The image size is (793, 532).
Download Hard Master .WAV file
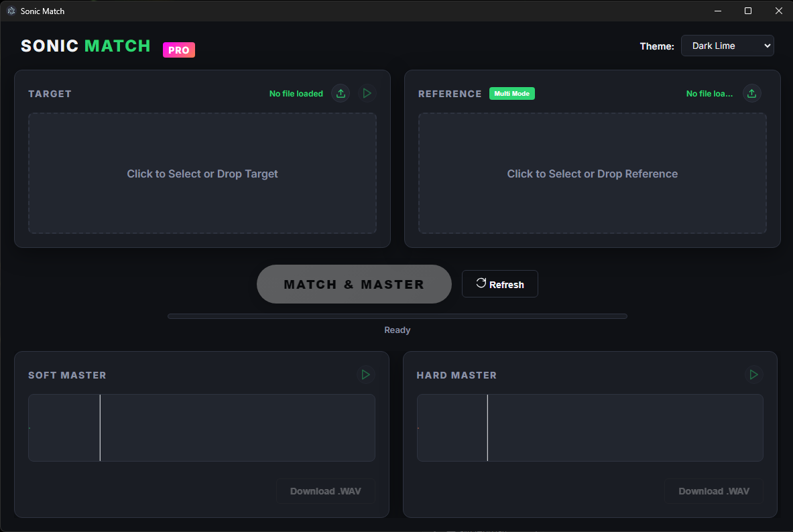tap(713, 491)
